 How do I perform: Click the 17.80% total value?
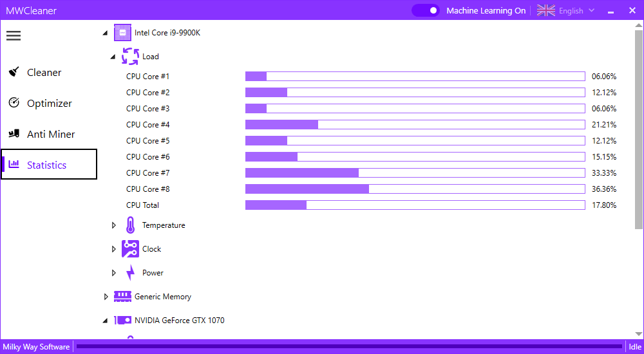tap(604, 205)
